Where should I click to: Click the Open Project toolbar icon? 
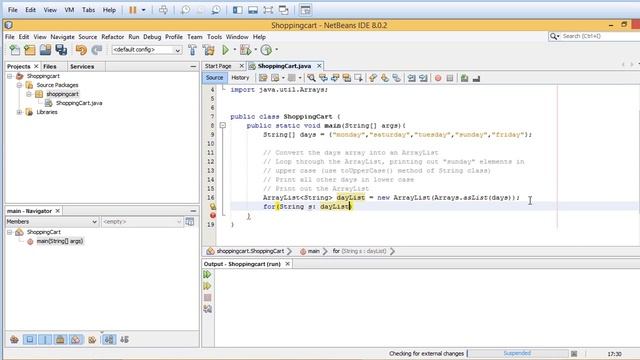pyautogui.click(x=45, y=50)
